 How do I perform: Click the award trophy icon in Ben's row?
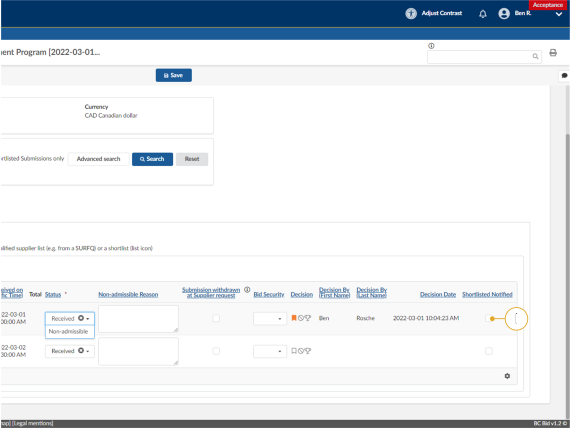pyautogui.click(x=308, y=318)
